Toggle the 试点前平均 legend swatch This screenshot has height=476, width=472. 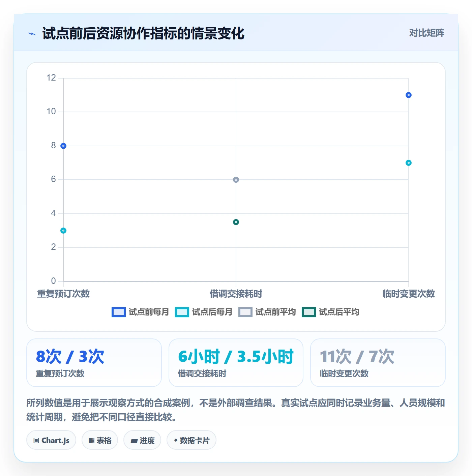[245, 312]
